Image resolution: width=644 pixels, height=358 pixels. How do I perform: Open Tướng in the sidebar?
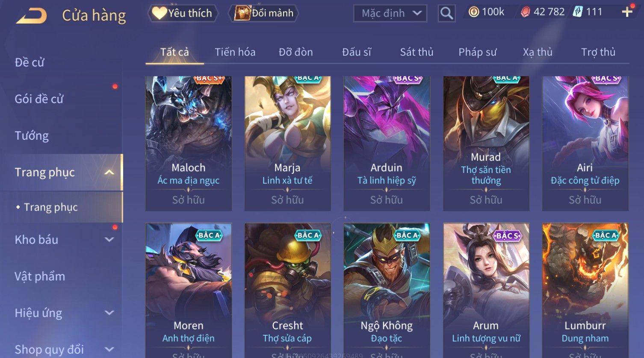[32, 136]
